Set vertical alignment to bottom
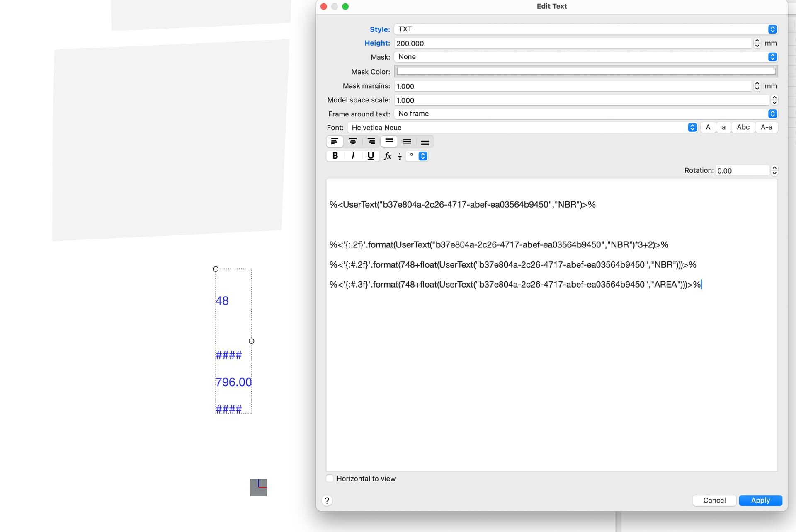This screenshot has height=532, width=796. [x=425, y=141]
